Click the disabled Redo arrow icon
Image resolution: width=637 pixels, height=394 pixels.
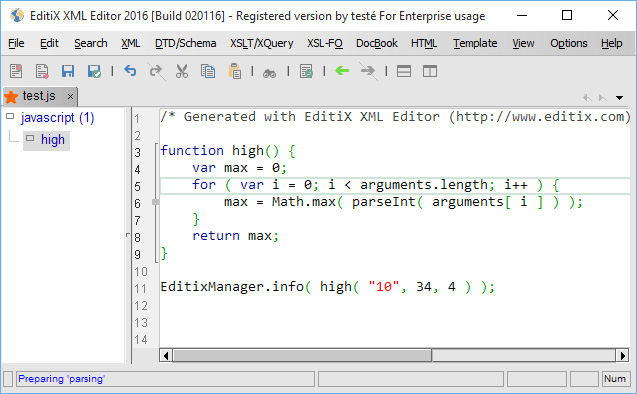pos(156,71)
